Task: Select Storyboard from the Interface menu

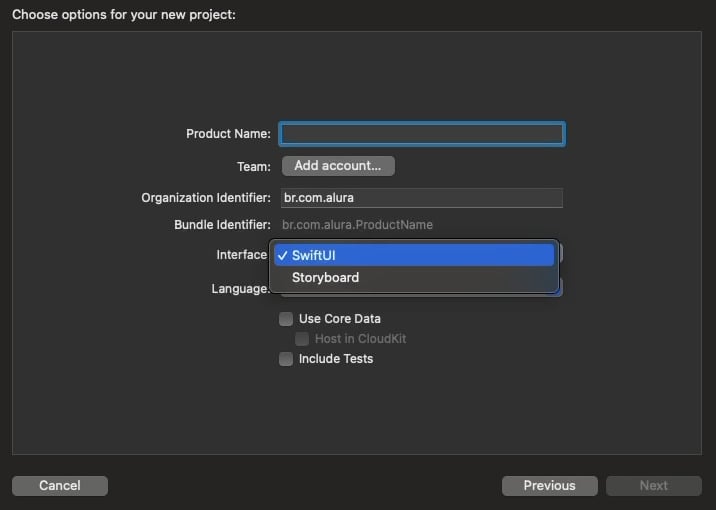Action: pyautogui.click(x=414, y=277)
